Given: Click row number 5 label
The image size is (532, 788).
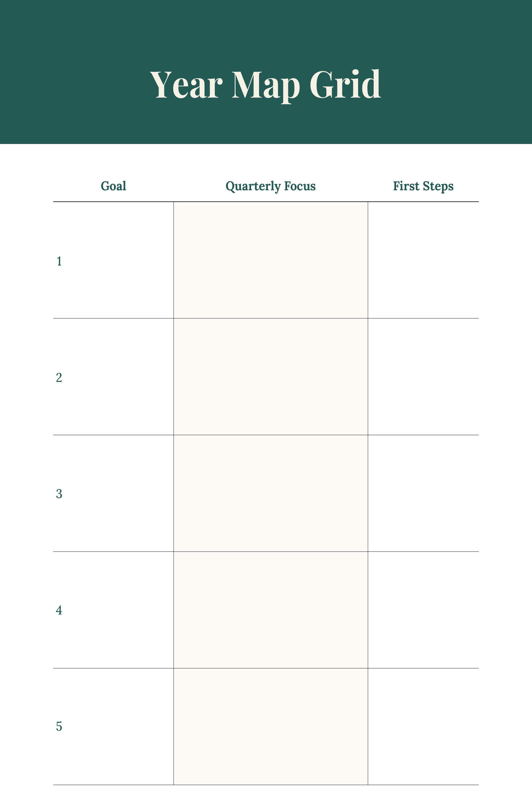Looking at the screenshot, I should coord(59,726).
